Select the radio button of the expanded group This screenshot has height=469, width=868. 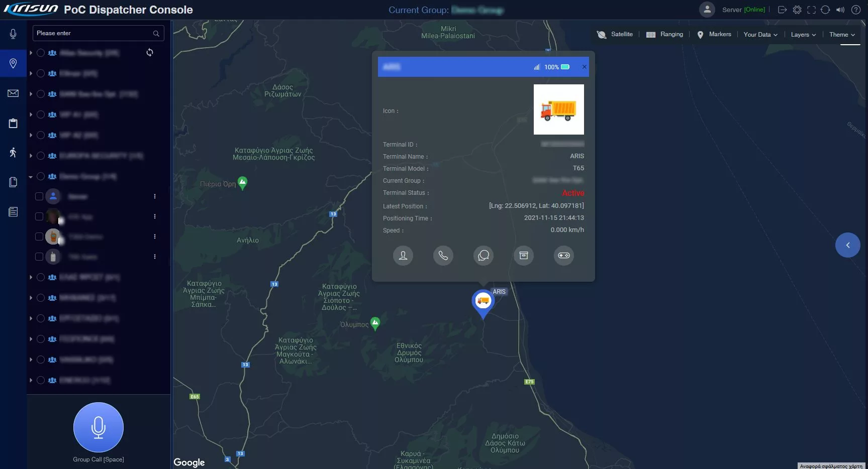pos(41,176)
